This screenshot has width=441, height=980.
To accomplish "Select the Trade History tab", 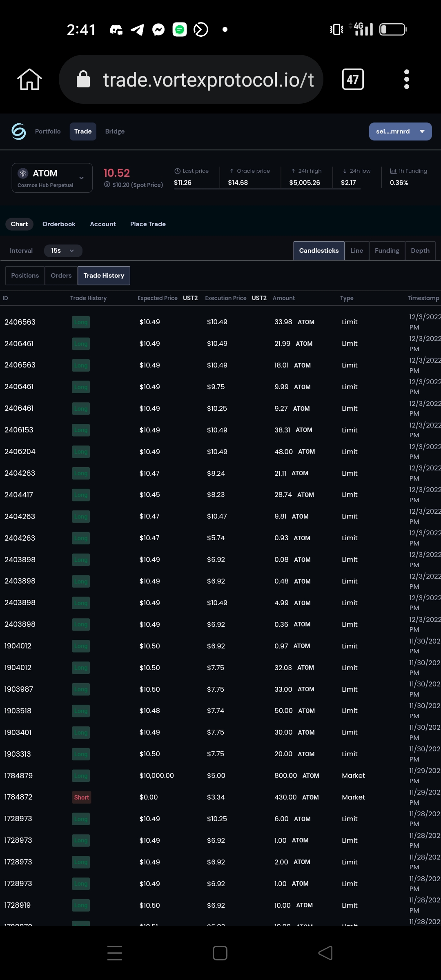I will point(104,276).
